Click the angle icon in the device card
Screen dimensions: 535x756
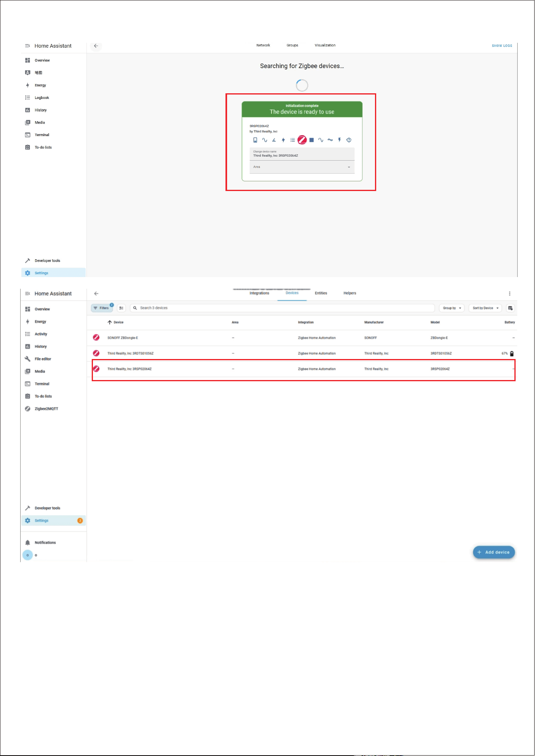click(x=274, y=140)
